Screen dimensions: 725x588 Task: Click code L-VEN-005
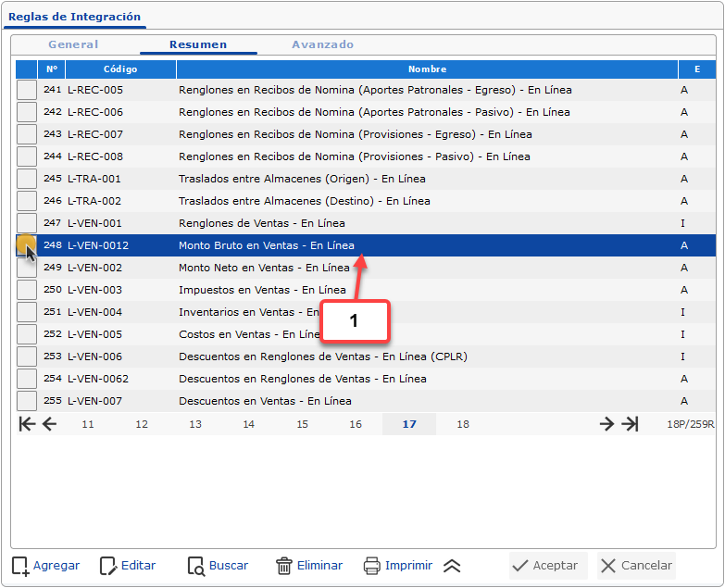tap(94, 334)
